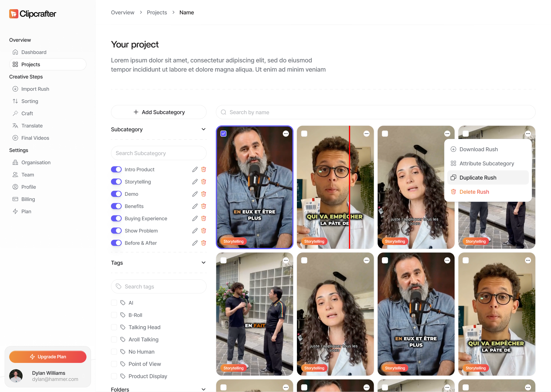551x392 pixels.
Task: Edit the Demo subcategory pencil icon
Action: coord(195,194)
